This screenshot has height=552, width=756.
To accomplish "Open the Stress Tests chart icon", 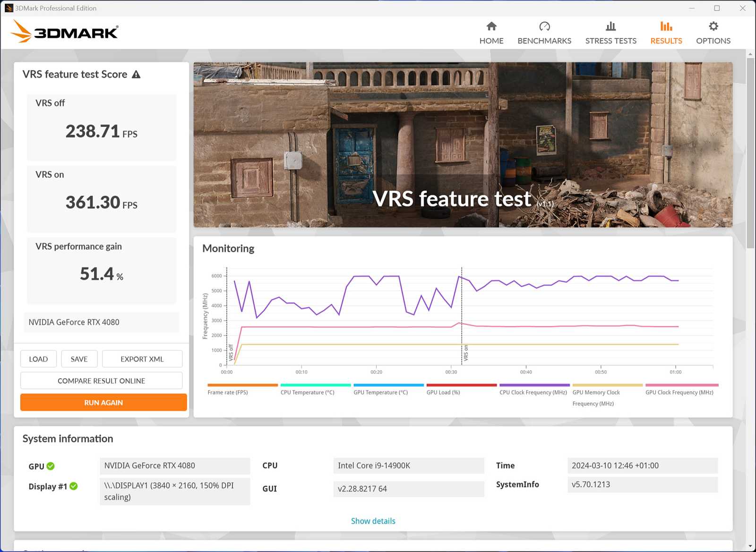I will tap(611, 26).
